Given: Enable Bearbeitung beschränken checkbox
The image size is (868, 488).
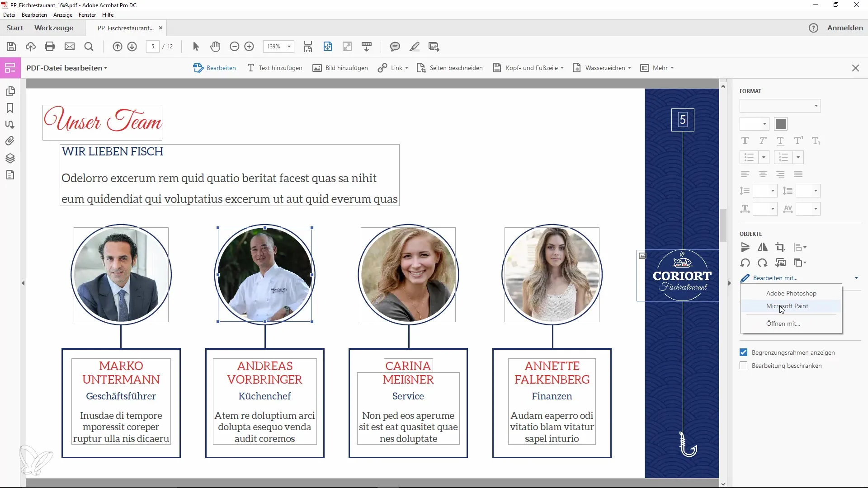Looking at the screenshot, I should coord(744,366).
